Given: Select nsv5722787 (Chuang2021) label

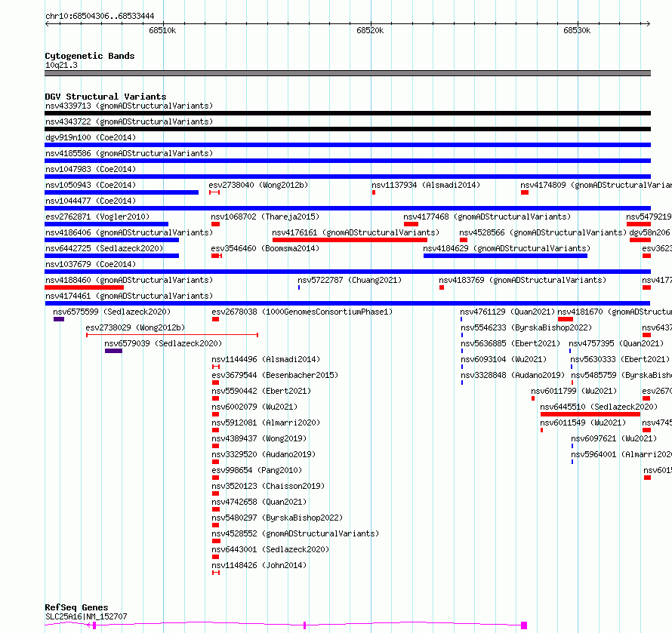Looking at the screenshot, I should pyautogui.click(x=350, y=280).
